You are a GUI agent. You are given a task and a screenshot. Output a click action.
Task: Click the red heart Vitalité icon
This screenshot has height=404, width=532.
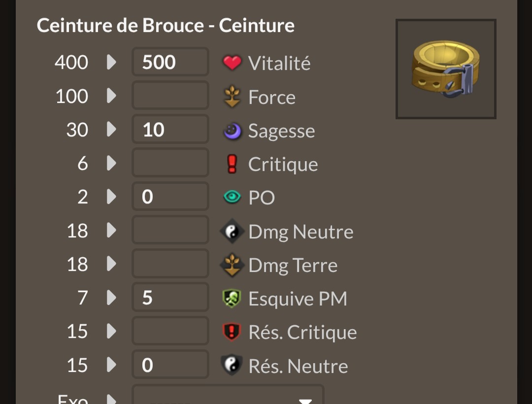click(232, 63)
